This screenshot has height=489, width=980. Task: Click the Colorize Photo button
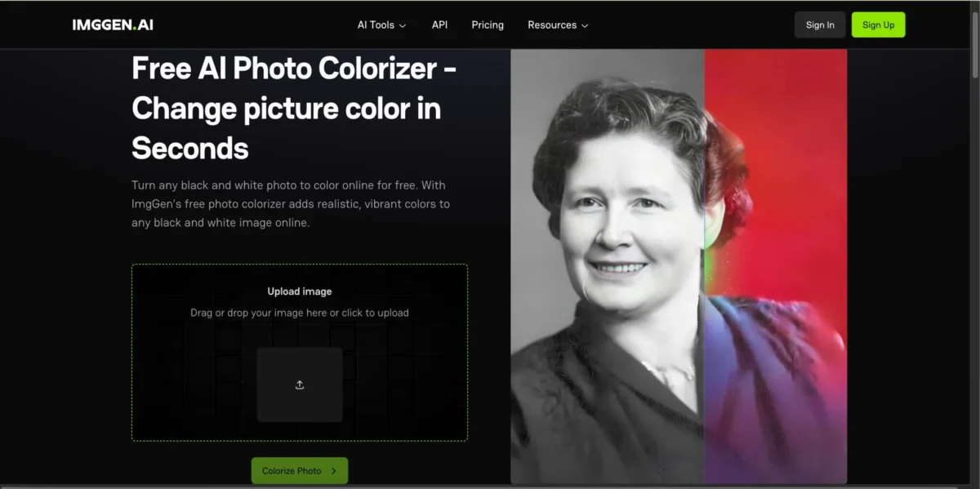click(299, 471)
